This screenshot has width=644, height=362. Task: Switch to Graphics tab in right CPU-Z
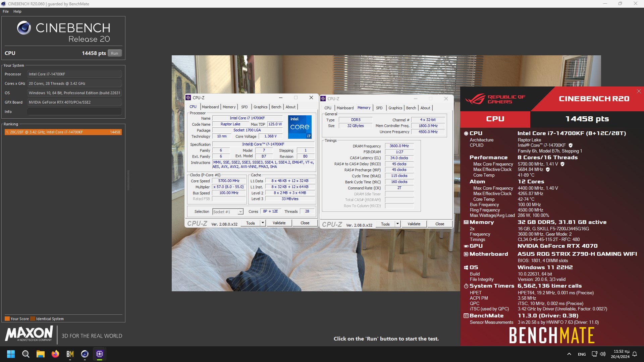[x=395, y=108]
